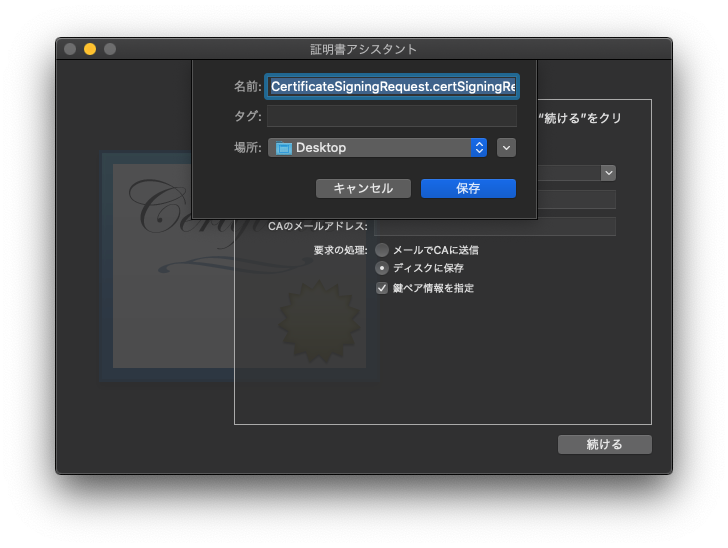Click the CAのメールアドレス input field
Screen dimensions: 728x548
[495, 227]
